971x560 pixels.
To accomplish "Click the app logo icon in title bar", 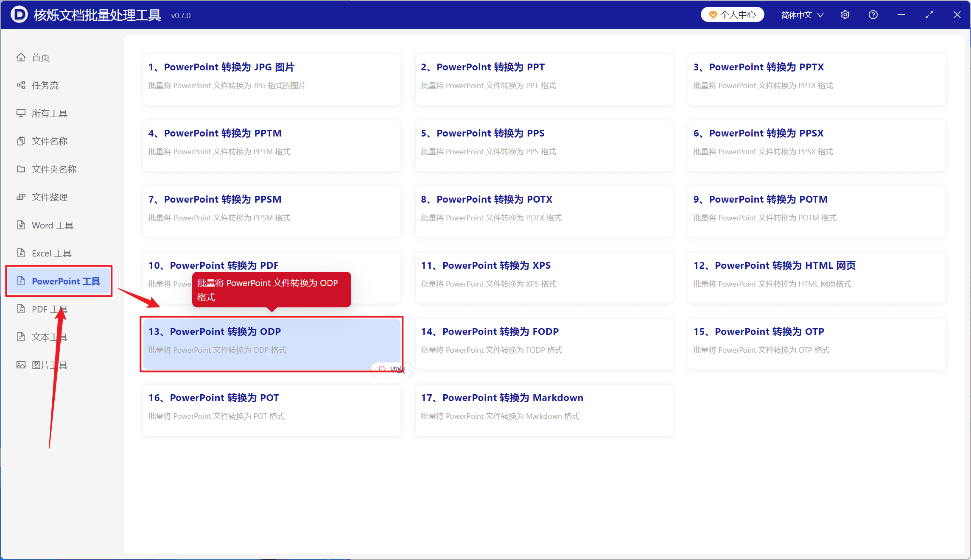I will (19, 15).
